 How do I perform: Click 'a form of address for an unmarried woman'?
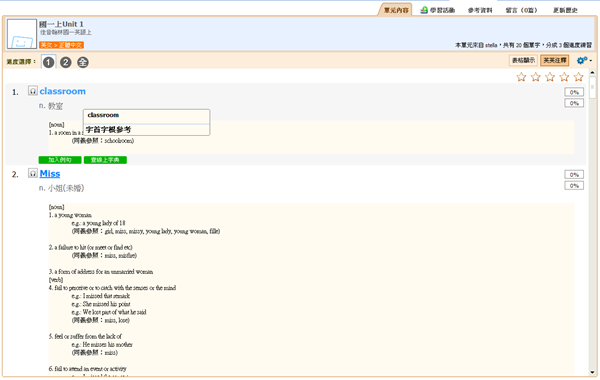click(103, 272)
